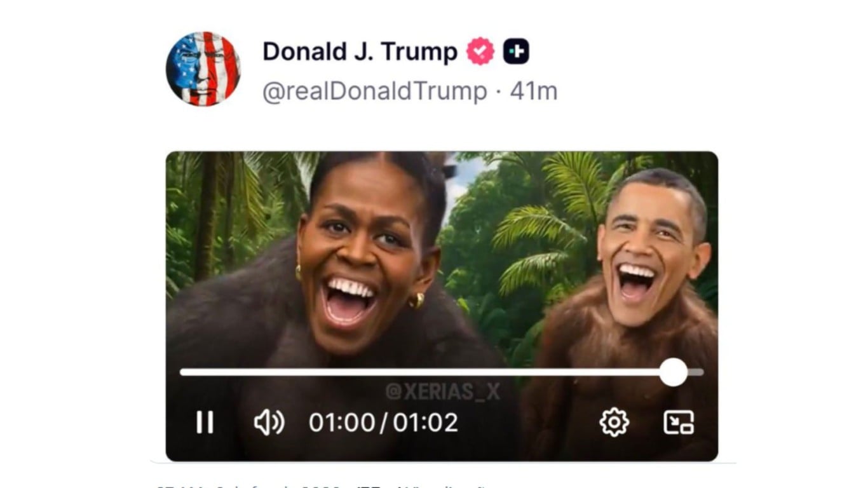Click the grey unplayed end of progress bar
This screenshot has height=488, width=868.
point(696,372)
